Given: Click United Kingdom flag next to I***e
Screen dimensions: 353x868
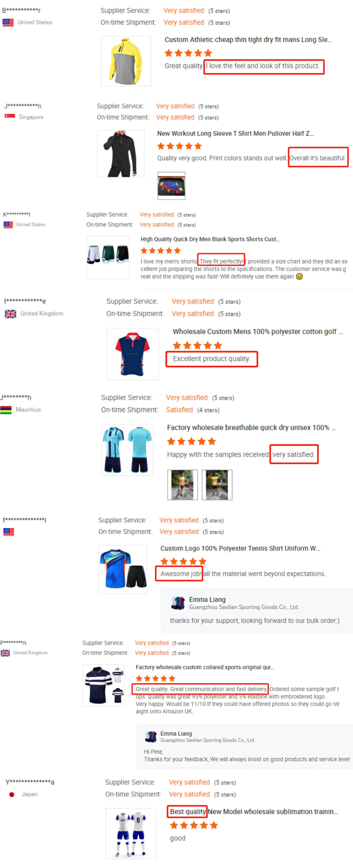Looking at the screenshot, I should 10,314.
